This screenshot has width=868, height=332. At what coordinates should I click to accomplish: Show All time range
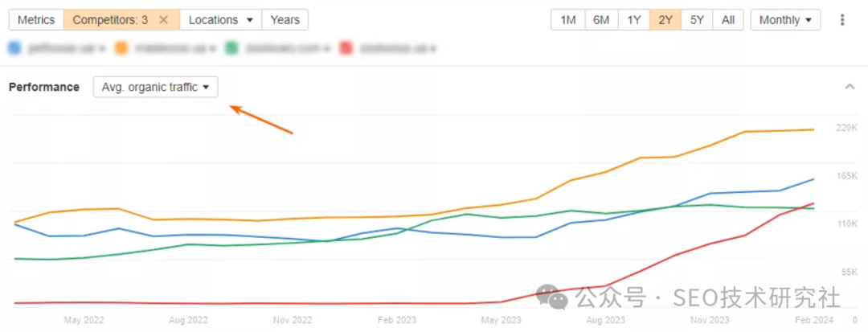tap(727, 20)
